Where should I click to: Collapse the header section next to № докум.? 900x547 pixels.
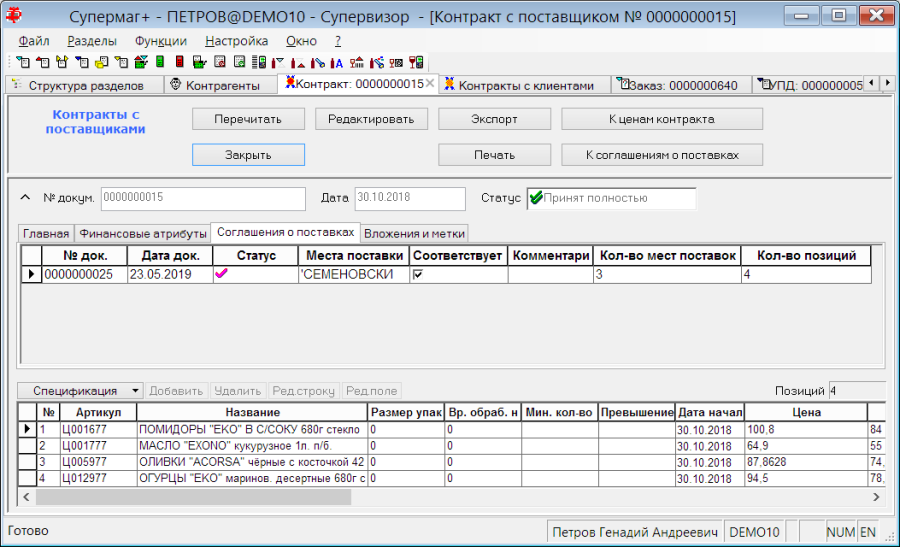click(x=25, y=197)
